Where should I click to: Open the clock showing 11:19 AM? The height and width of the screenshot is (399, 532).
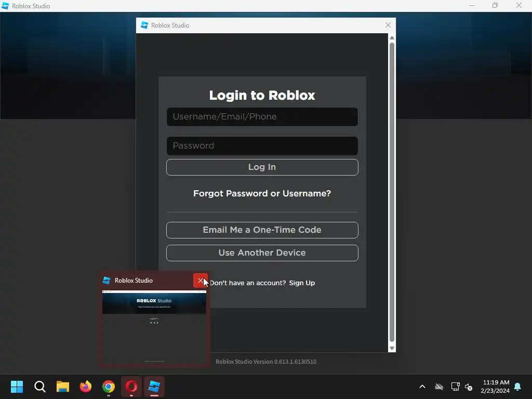[x=495, y=387]
